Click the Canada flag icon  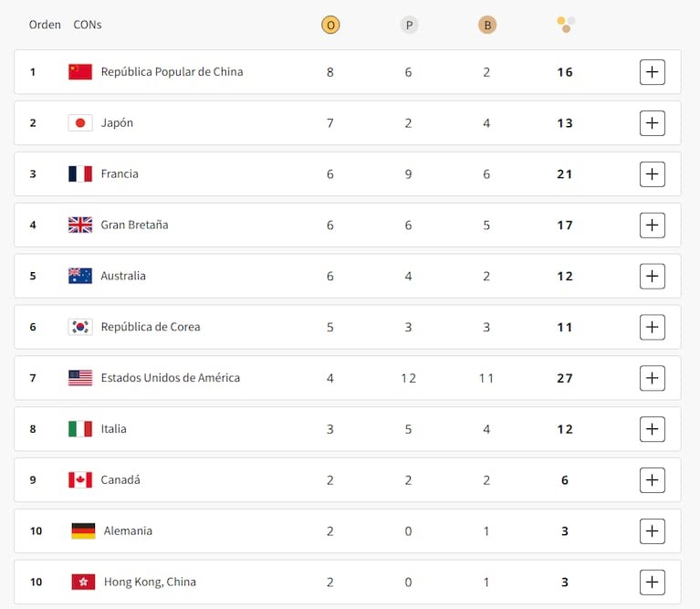coord(80,480)
